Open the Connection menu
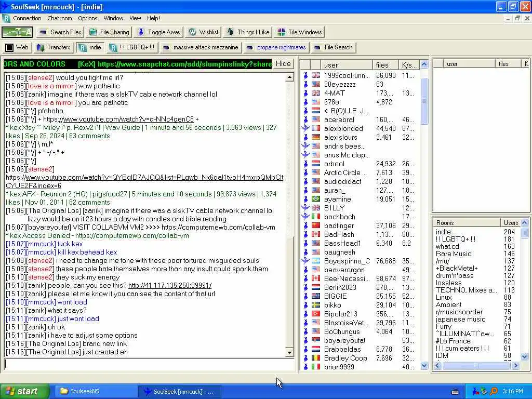This screenshot has height=399, width=532. point(27,18)
